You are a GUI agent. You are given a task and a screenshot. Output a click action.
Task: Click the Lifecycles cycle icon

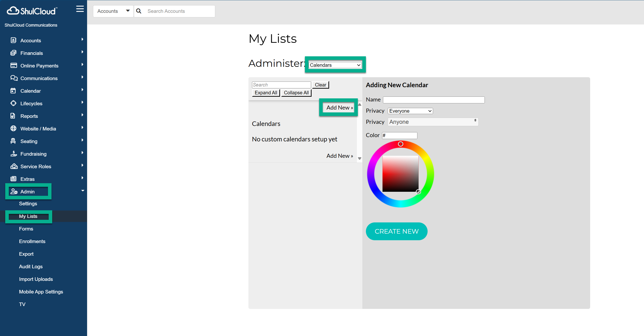pyautogui.click(x=14, y=103)
